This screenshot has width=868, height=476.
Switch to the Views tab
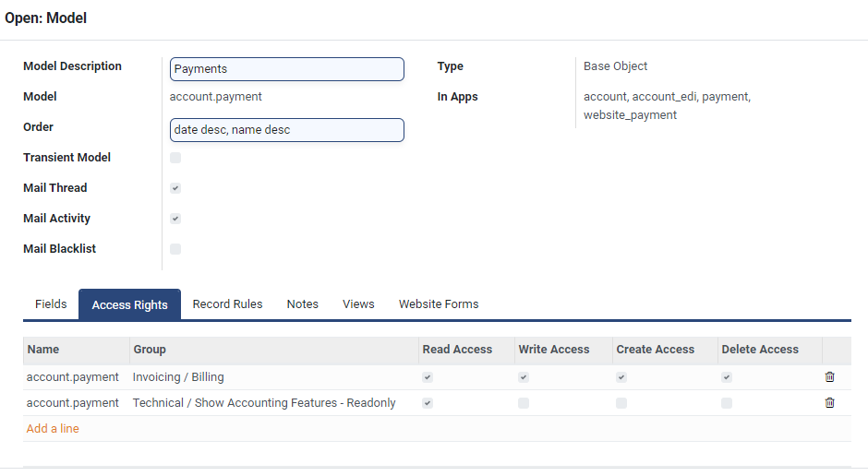tap(358, 304)
